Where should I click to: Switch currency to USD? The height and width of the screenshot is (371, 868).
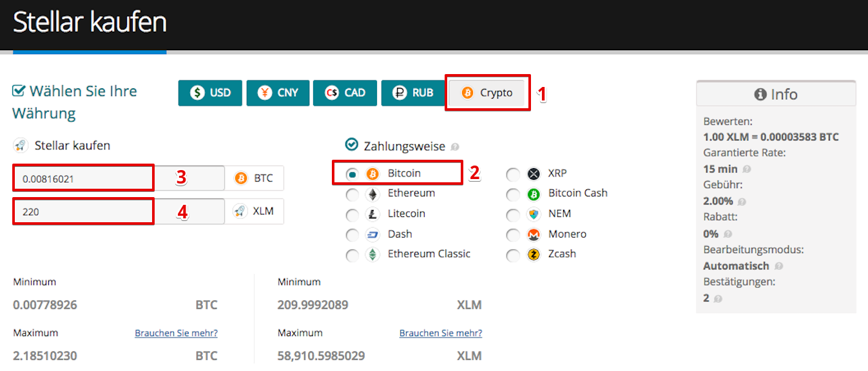pyautogui.click(x=210, y=93)
